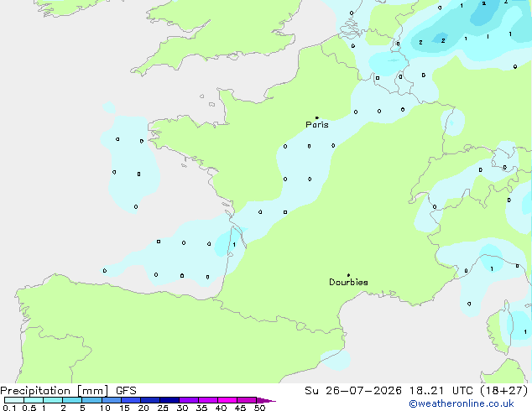Image resolution: width=532 pixels, height=411 pixels.
Task: Click the date 'Su 26-07-2026'
Action: (x=353, y=391)
